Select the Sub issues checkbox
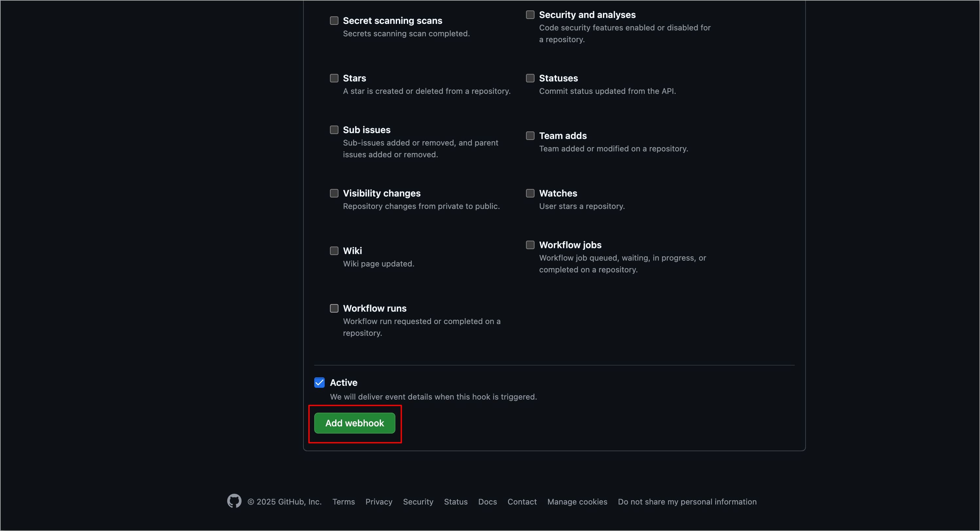 click(x=334, y=130)
